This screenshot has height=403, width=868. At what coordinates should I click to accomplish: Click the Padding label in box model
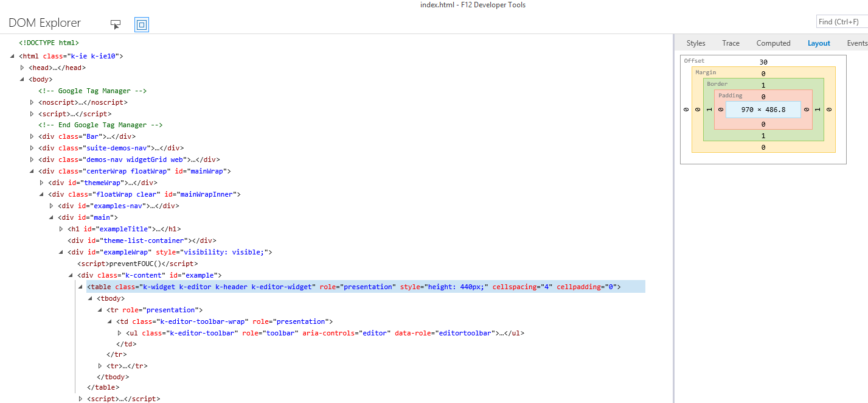(731, 96)
